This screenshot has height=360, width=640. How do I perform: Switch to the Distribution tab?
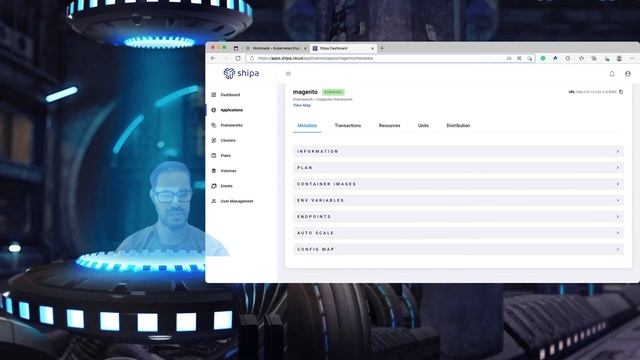(458, 126)
